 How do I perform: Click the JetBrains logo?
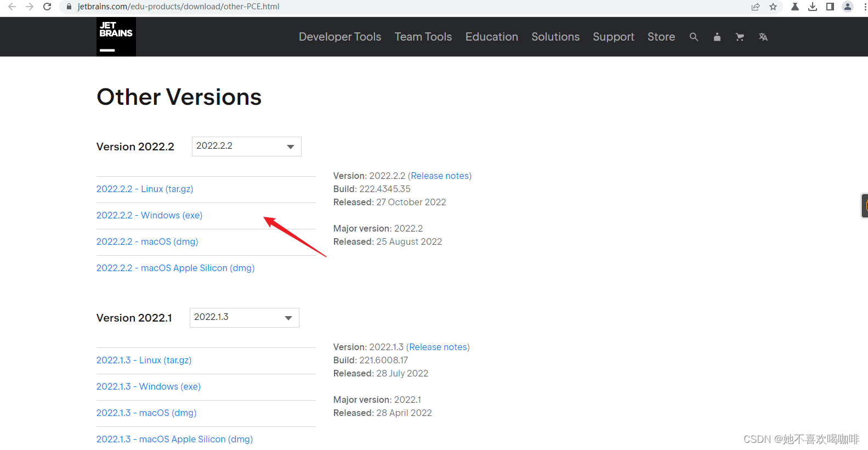click(116, 37)
